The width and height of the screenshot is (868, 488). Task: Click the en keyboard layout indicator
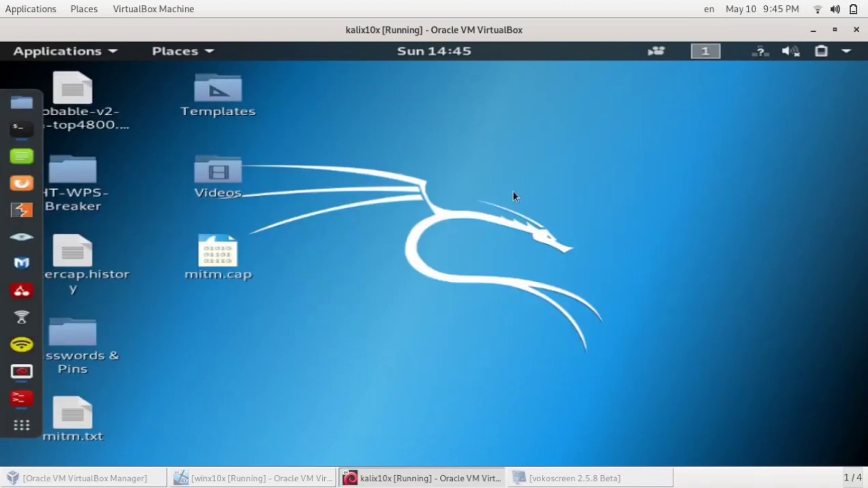click(709, 9)
